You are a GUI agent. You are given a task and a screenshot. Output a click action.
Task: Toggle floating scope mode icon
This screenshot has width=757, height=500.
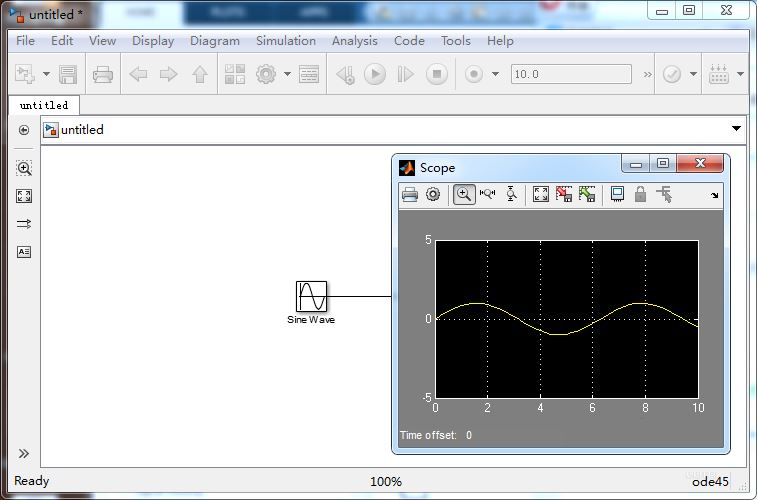[x=617, y=194]
